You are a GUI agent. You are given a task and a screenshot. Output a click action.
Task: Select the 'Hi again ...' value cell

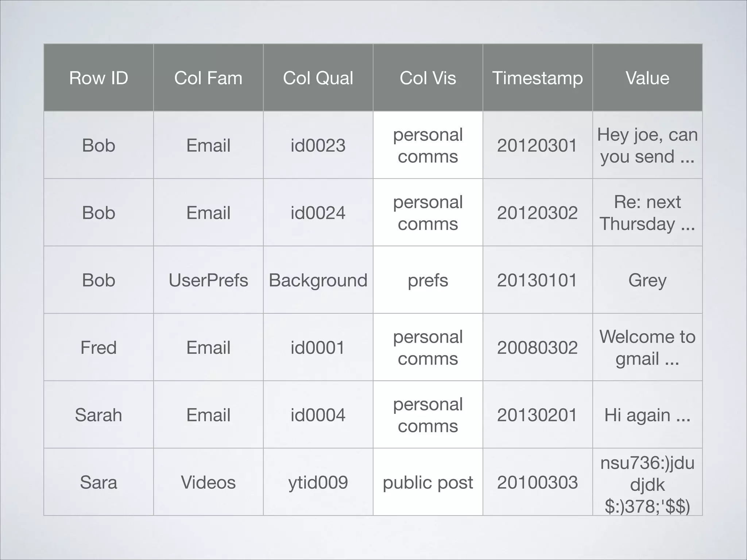point(647,415)
